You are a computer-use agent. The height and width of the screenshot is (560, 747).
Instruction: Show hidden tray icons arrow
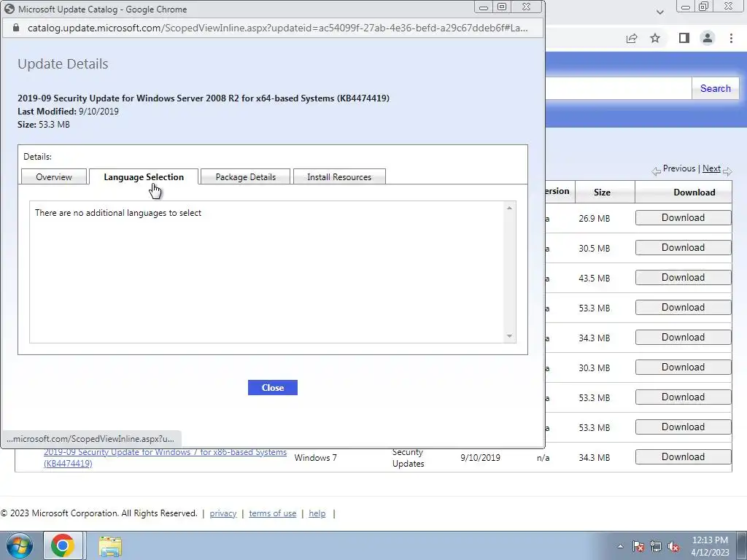620,546
